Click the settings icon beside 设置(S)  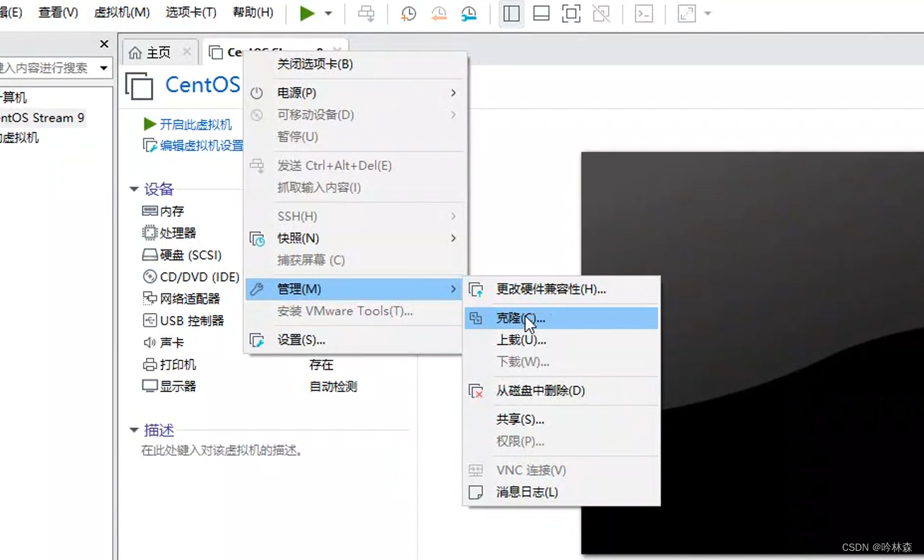coord(257,340)
